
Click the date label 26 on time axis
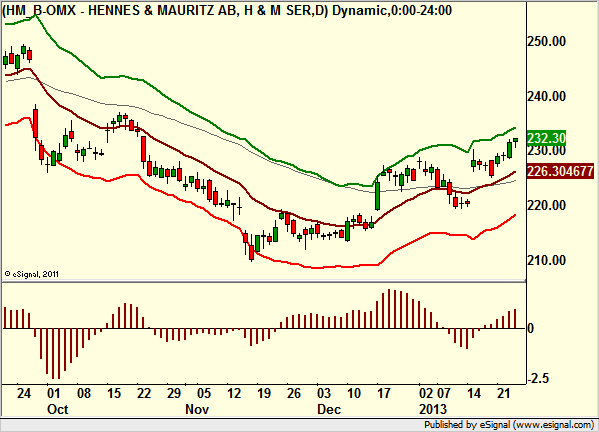point(294,393)
